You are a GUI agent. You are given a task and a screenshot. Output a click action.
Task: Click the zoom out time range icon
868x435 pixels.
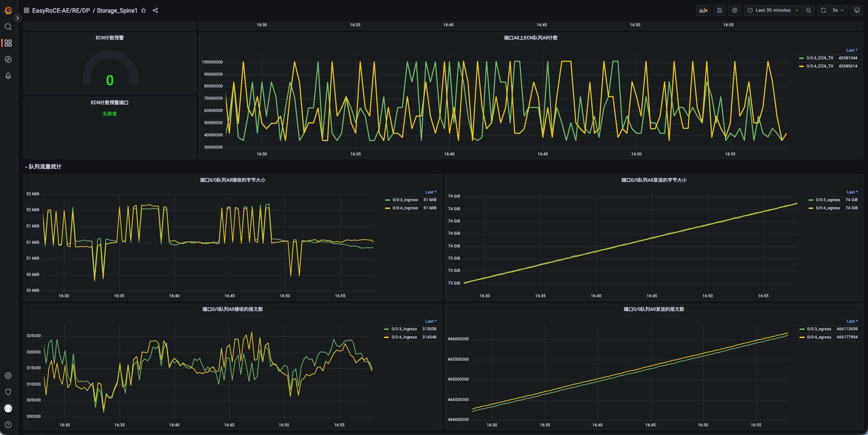[x=808, y=10]
